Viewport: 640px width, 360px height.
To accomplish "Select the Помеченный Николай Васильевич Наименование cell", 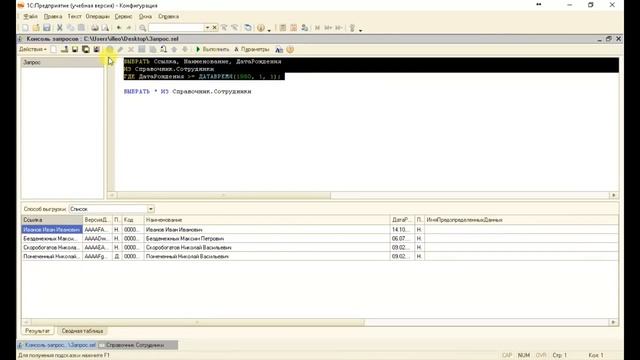I will coord(267,257).
